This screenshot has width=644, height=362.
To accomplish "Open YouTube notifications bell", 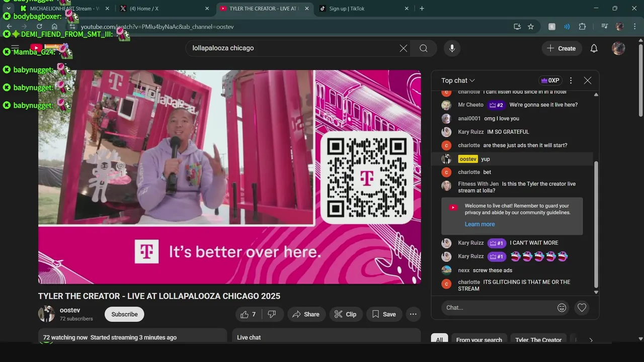I will pyautogui.click(x=594, y=48).
